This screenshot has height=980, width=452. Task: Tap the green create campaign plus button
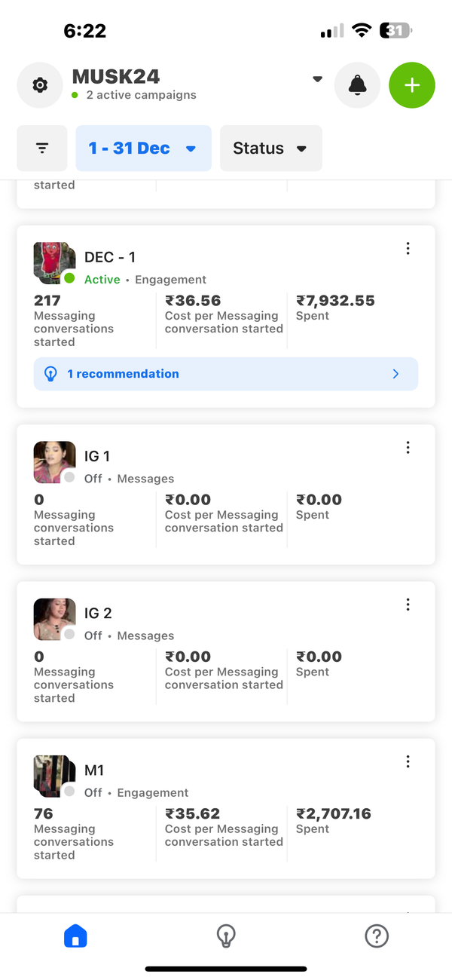[x=412, y=85]
